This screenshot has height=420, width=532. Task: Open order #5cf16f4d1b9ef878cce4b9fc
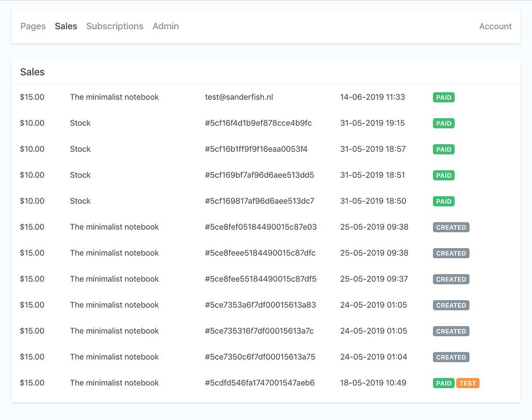258,123
